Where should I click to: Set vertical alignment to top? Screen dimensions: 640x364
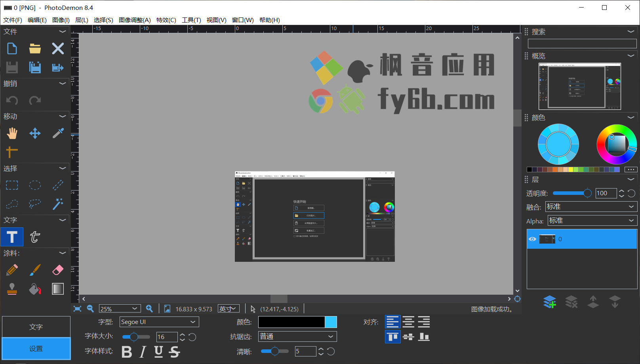click(392, 337)
